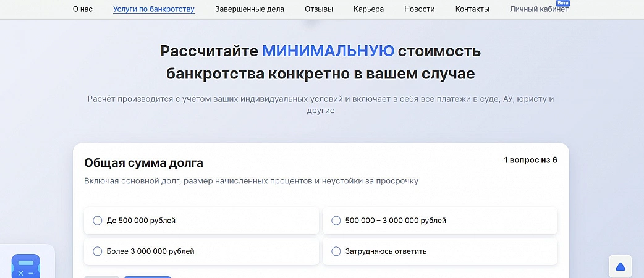Click the grey back button below the options
The height and width of the screenshot is (278, 644).
(102, 276)
